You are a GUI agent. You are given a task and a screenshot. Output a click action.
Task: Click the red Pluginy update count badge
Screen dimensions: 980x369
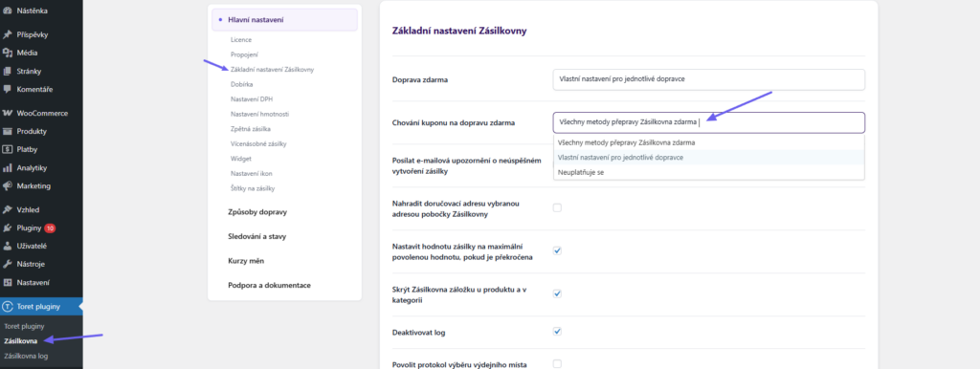click(50, 228)
